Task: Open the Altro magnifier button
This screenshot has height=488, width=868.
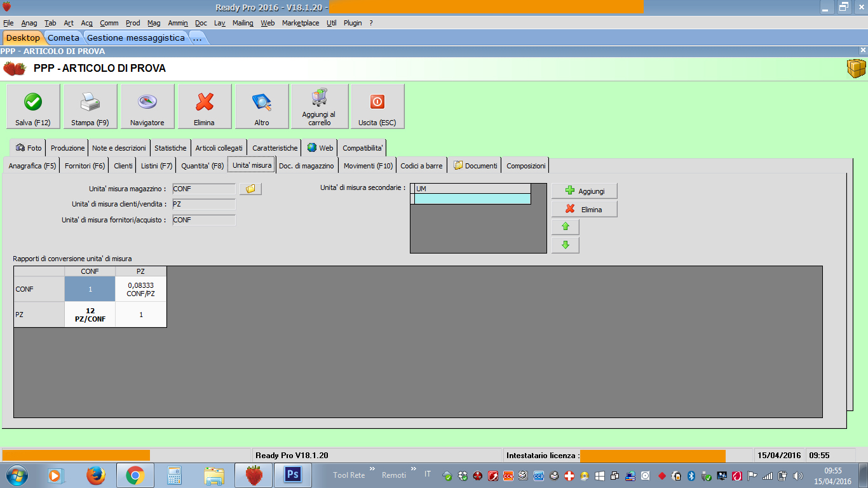Action: (x=262, y=107)
